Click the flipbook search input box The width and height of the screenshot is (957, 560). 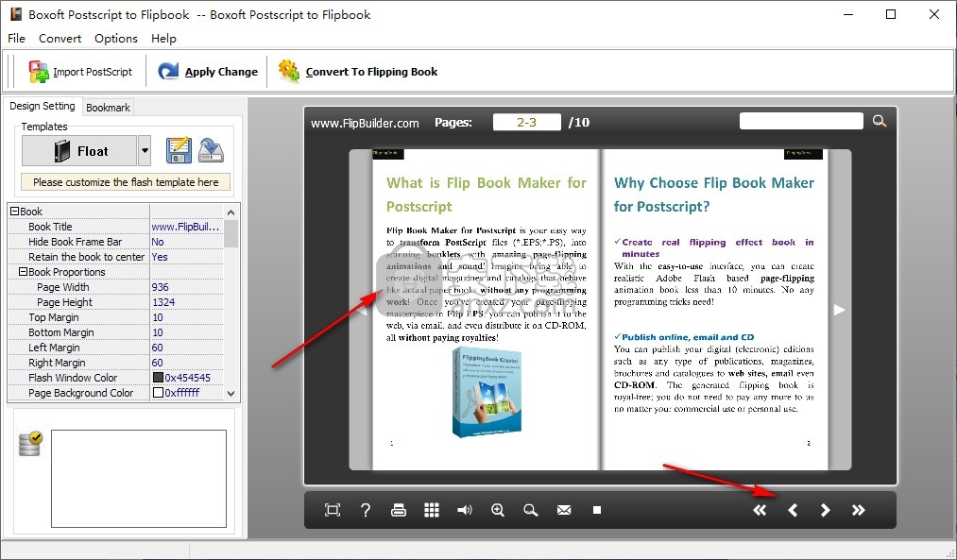[x=801, y=121]
